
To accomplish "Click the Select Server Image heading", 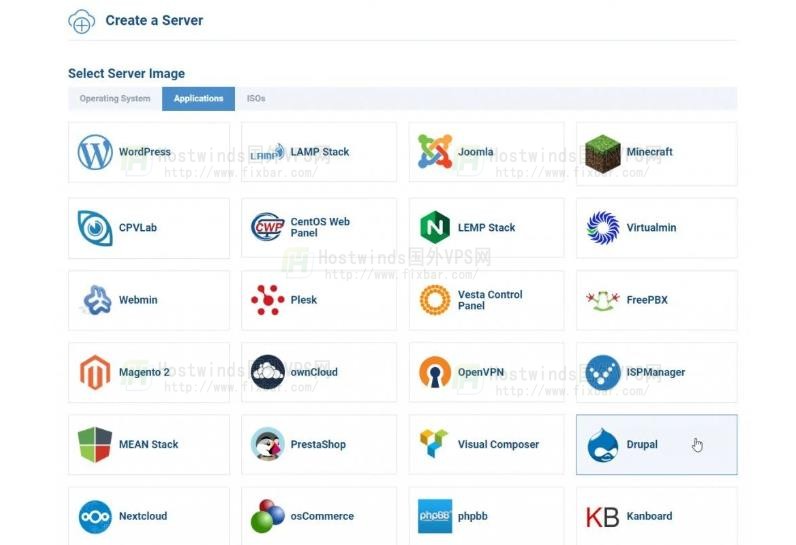I will 126,74.
